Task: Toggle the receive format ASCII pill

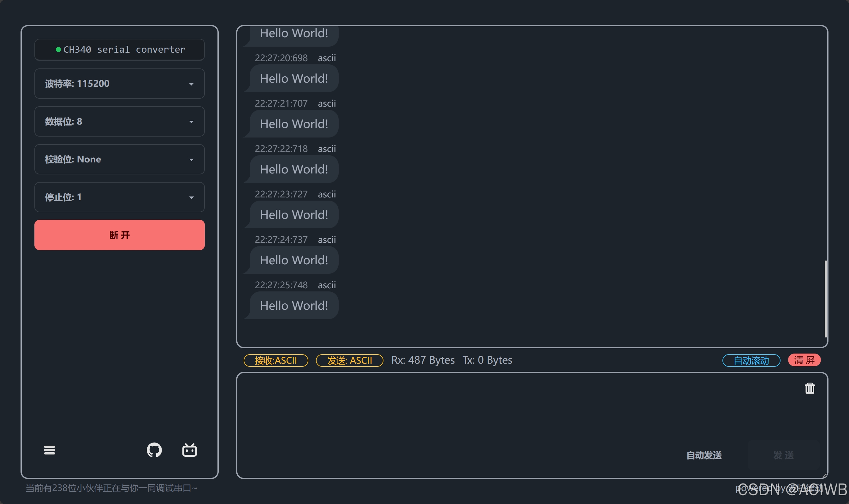Action: (276, 360)
